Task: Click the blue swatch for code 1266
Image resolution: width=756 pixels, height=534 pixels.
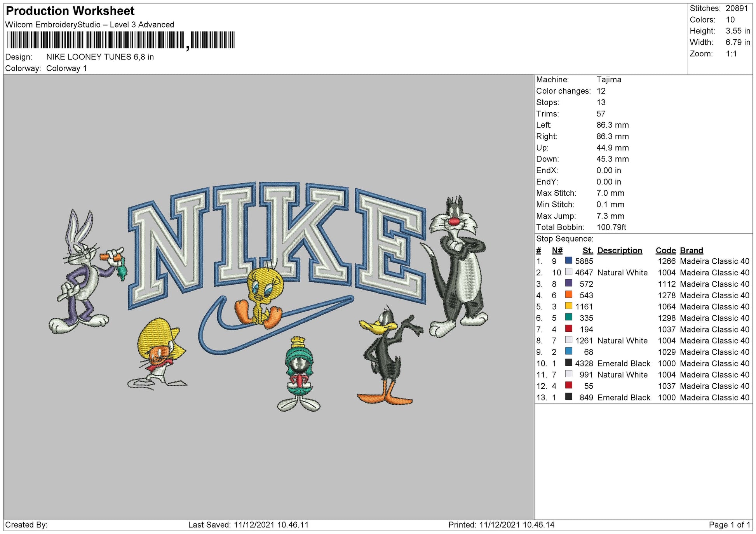Action: tap(568, 261)
